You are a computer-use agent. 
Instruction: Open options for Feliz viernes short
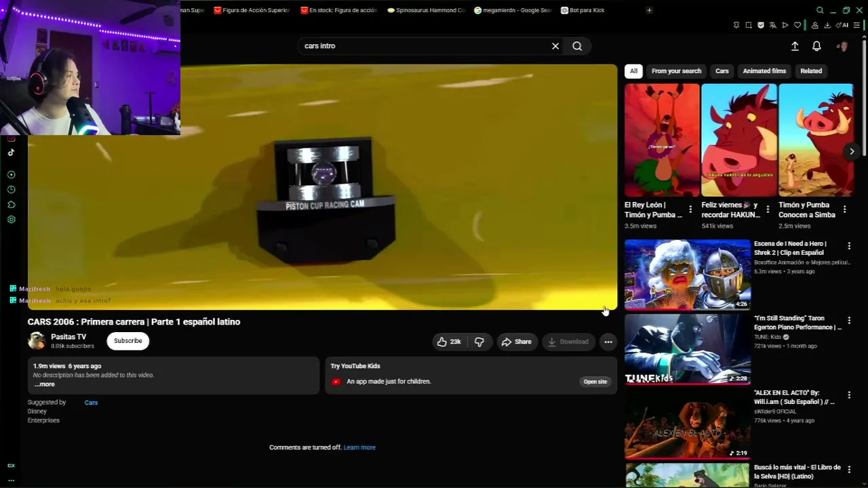click(768, 209)
